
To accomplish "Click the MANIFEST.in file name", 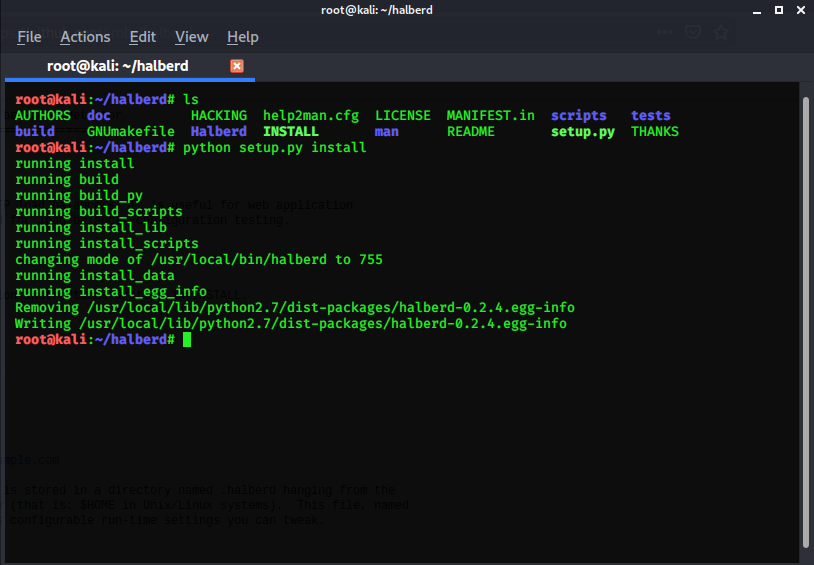I will coord(491,115).
